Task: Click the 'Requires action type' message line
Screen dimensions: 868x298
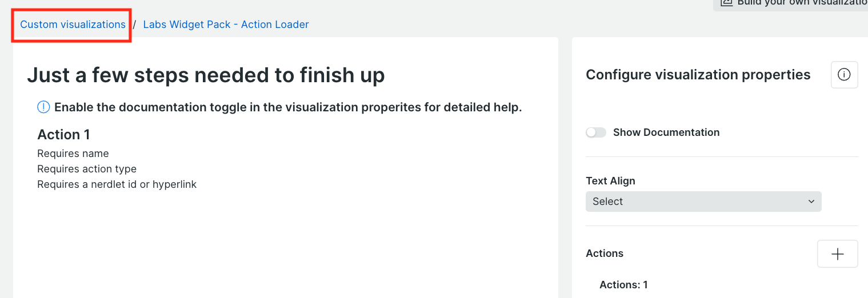Action: (x=87, y=169)
